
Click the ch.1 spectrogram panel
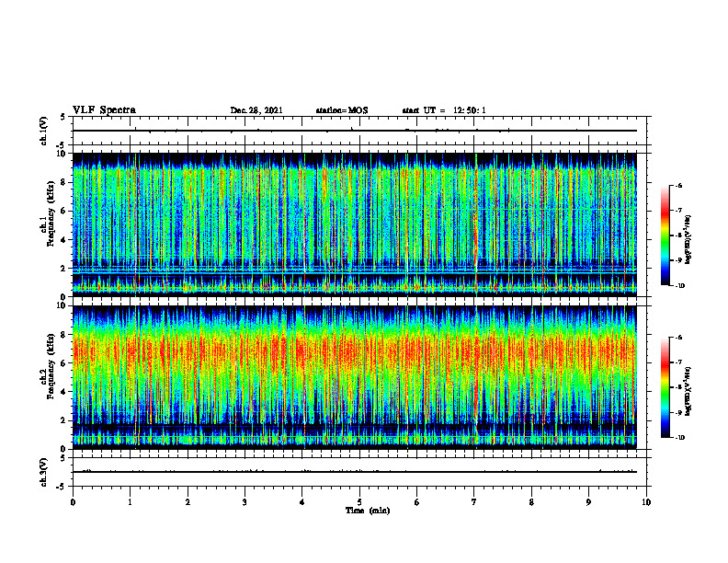point(355,224)
